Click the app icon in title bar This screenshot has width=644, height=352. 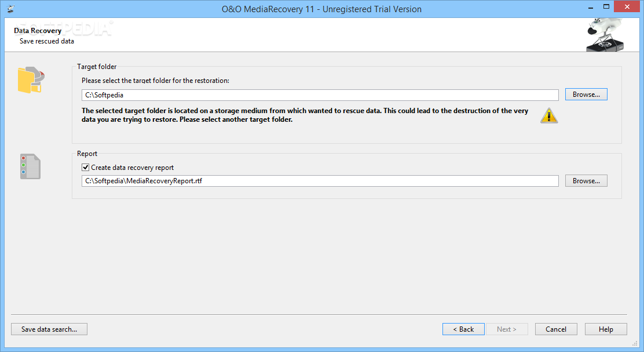10,9
